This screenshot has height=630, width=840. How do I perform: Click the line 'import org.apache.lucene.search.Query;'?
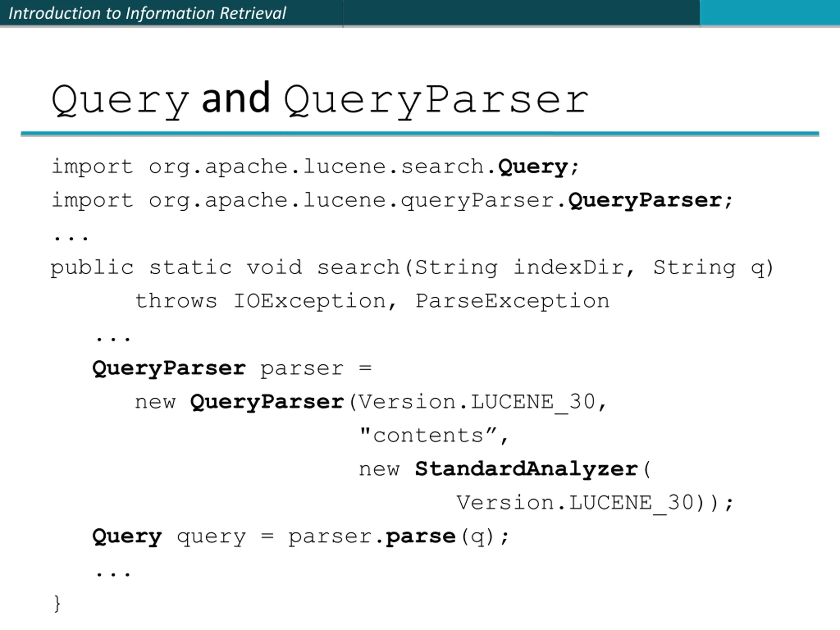pyautogui.click(x=315, y=167)
